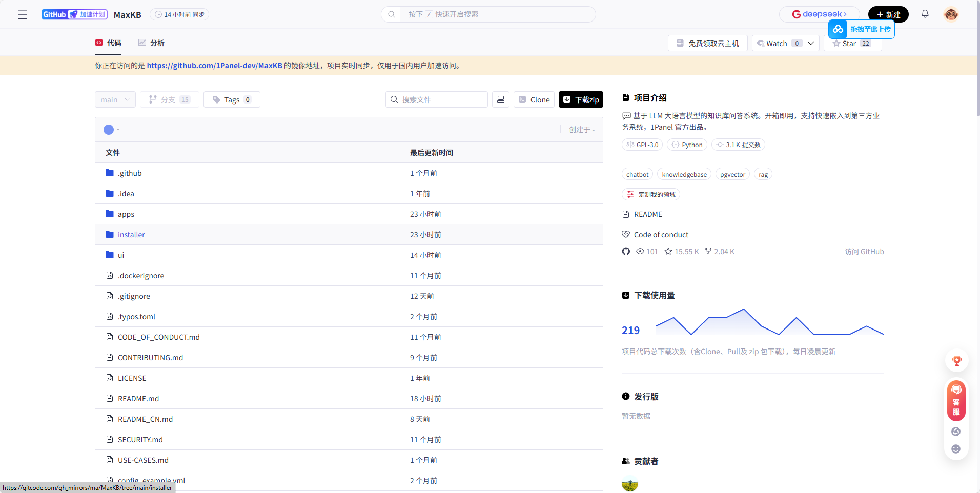Click the knowledgebase topic tag

[684, 174]
